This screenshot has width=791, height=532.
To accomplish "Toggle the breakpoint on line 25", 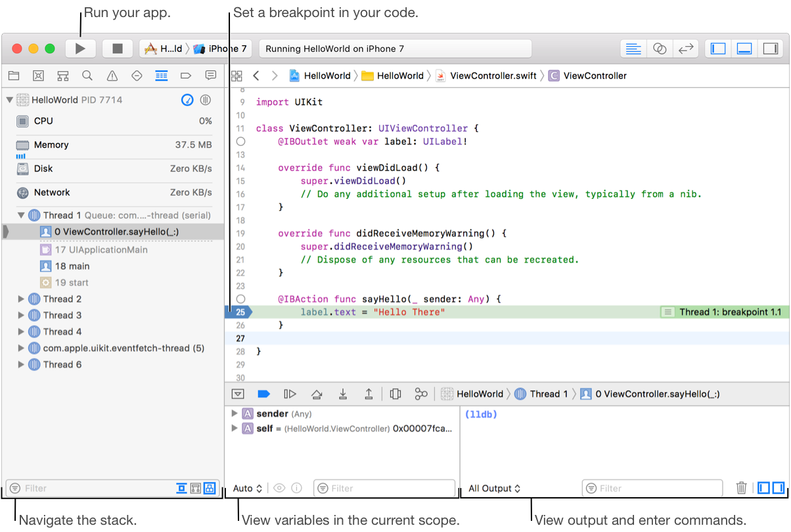I will [240, 312].
